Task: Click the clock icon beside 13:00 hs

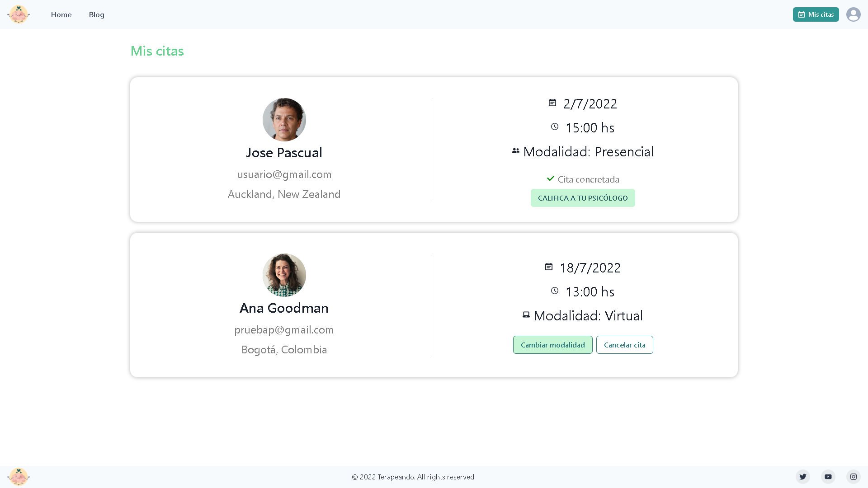Action: click(x=555, y=291)
